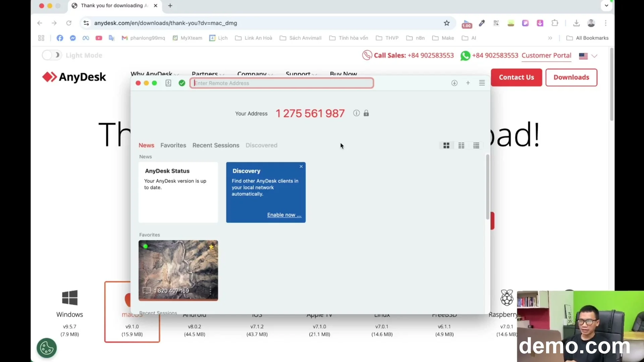
Task: Open the browser profile avatar
Action: coord(591,23)
